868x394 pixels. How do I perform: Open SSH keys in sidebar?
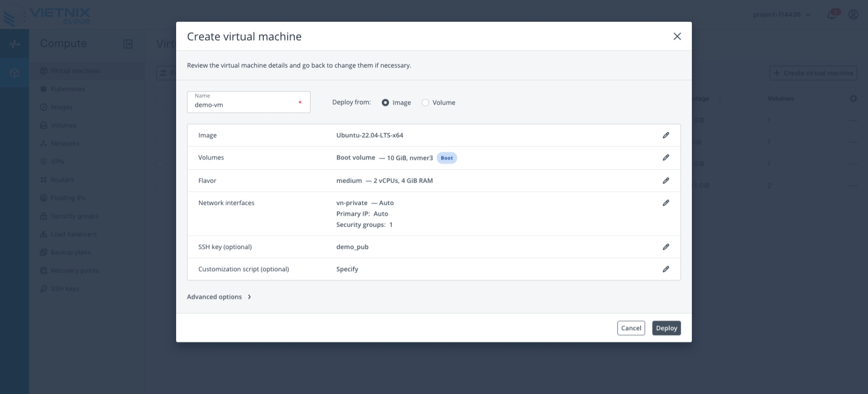[x=87, y=288]
